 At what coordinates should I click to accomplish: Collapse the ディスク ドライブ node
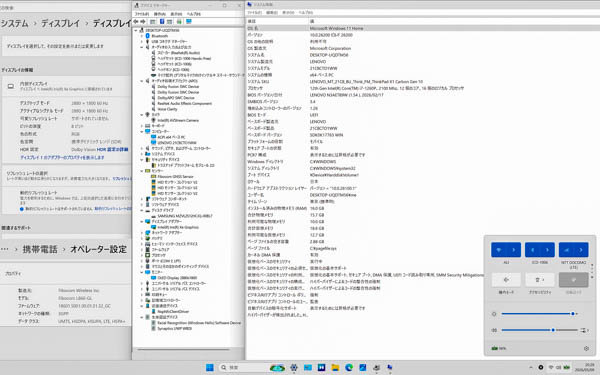click(142, 210)
